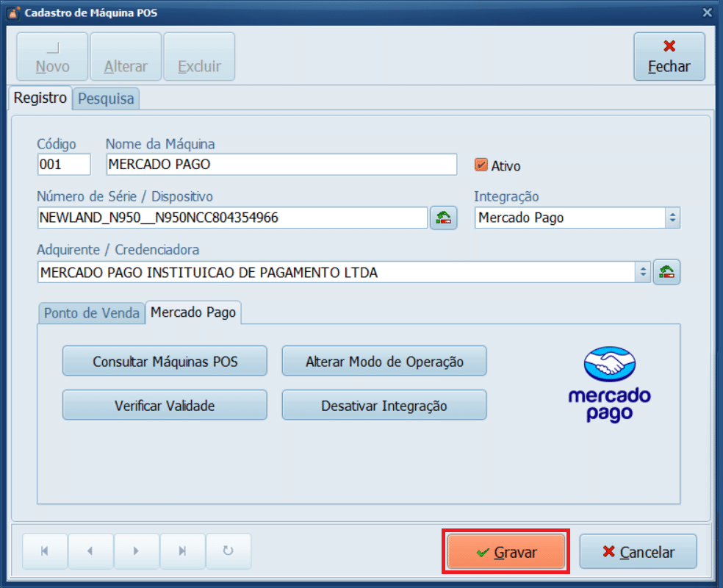Image resolution: width=723 pixels, height=588 pixels.
Task: Go to next record arrow
Action: tap(137, 551)
